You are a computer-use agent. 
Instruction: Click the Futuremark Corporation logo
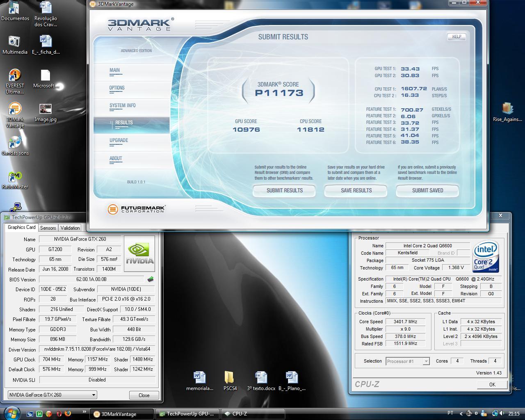[x=136, y=209]
